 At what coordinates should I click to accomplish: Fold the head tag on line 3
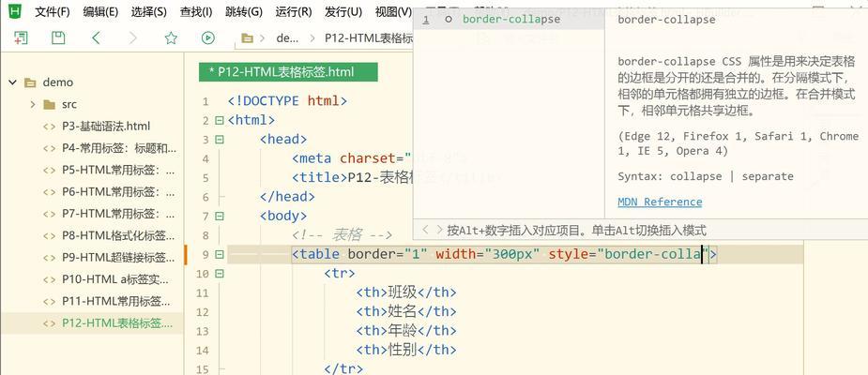(219, 140)
